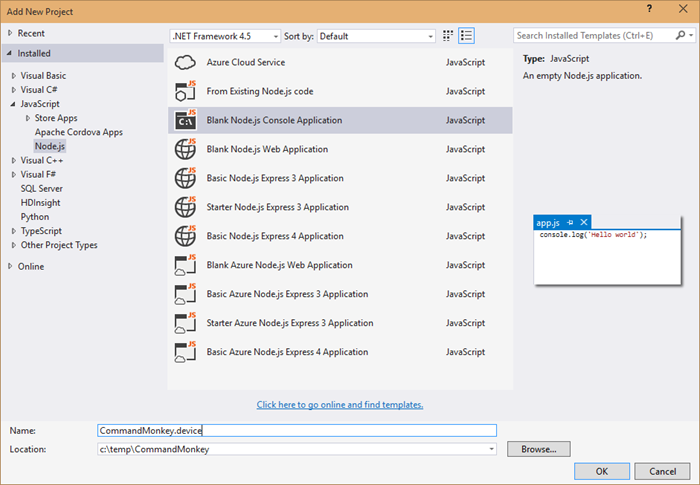The height and width of the screenshot is (485, 700).
Task: Click the Basic Node.js Express 3 Application icon
Action: (x=185, y=178)
